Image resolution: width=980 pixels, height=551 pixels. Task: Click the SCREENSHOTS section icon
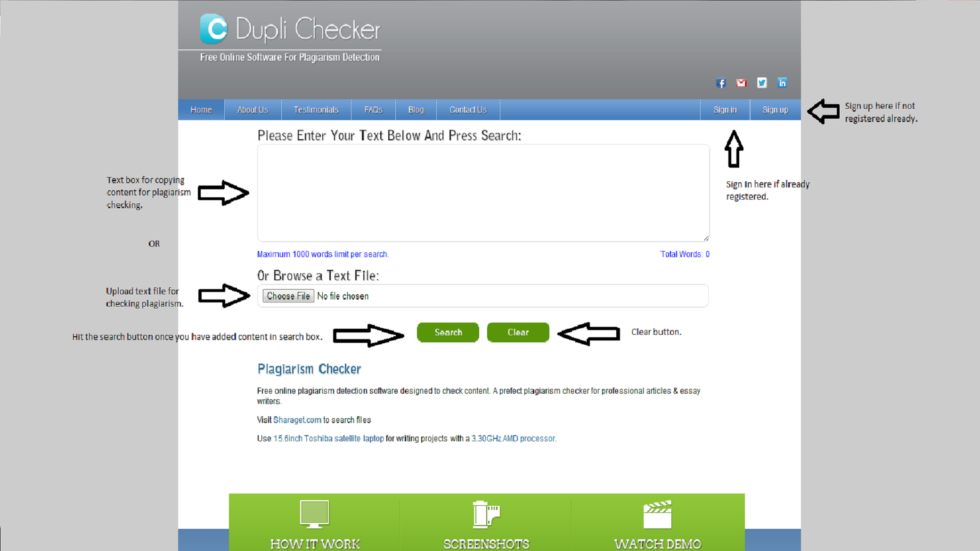486,514
